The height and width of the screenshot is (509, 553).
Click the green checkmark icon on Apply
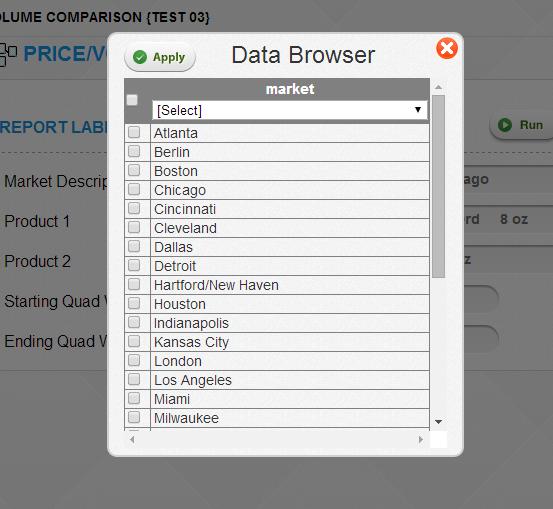pos(140,57)
